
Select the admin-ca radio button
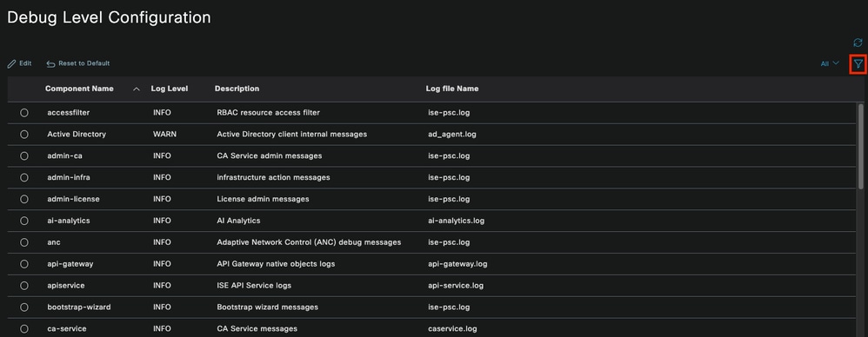pyautogui.click(x=23, y=155)
